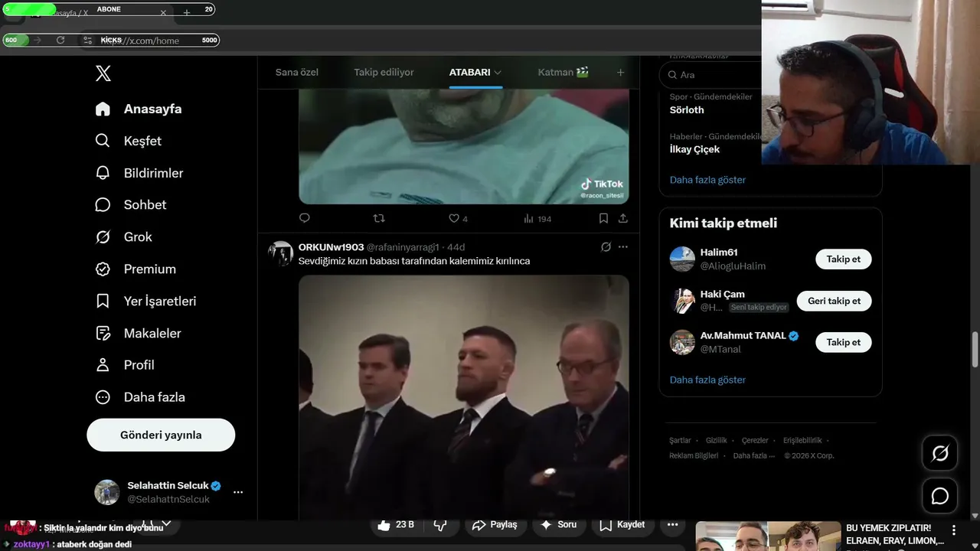The image size is (980, 551).
Task: Open the Erişilebilirlik footer link
Action: point(802,441)
